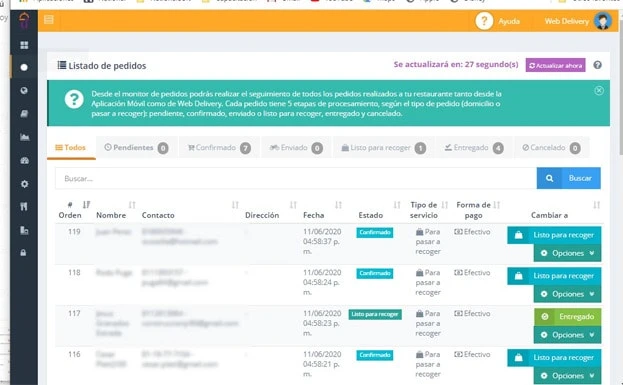Viewport: 623px width, 385px height.
Task: Switch to the Cancelado tab
Action: click(551, 148)
